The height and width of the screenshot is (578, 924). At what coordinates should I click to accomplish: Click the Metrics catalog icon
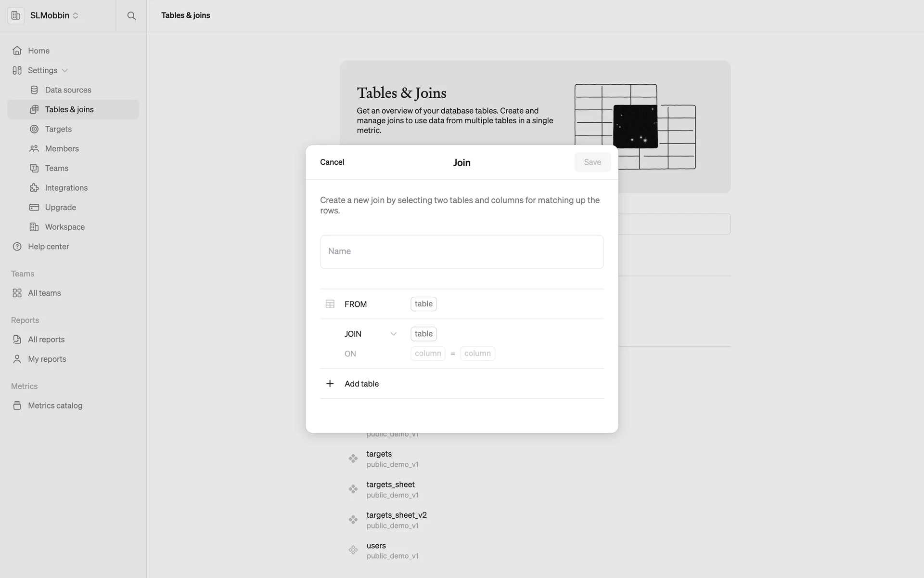(x=17, y=406)
